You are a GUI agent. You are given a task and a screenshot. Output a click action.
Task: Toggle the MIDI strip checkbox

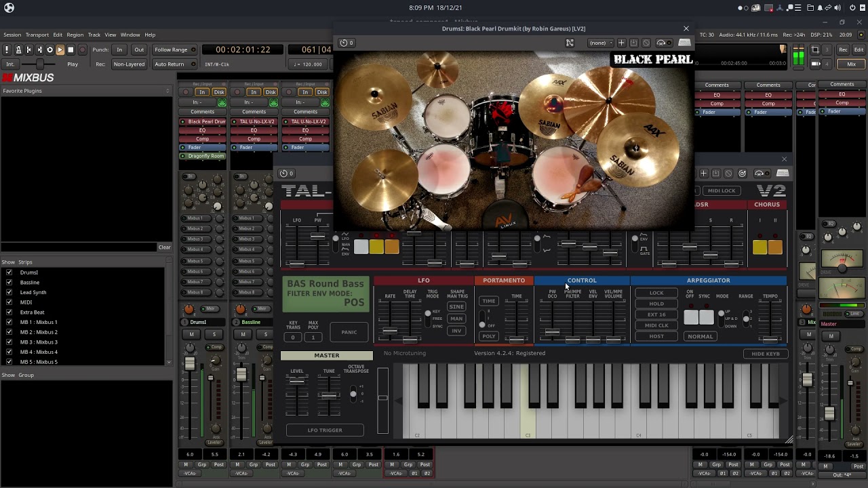9,302
